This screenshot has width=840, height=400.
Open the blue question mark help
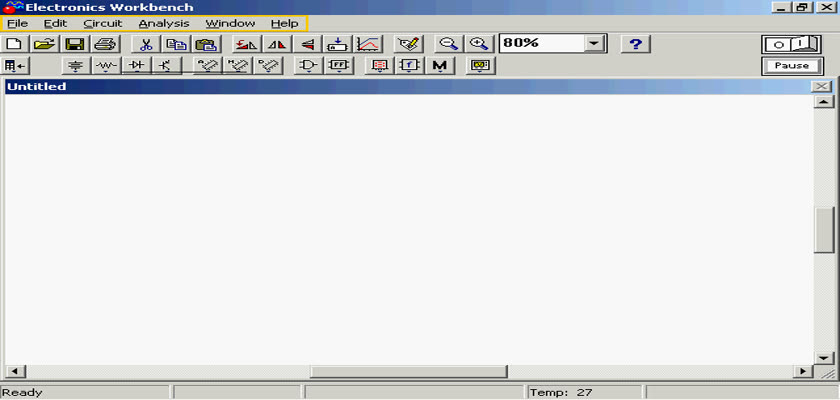[x=636, y=44]
